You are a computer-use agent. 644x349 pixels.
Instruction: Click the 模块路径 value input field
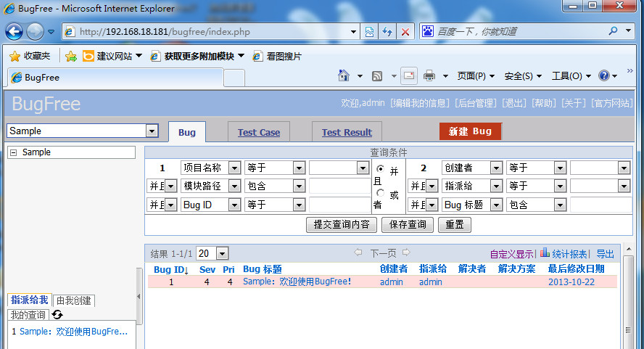coord(339,186)
